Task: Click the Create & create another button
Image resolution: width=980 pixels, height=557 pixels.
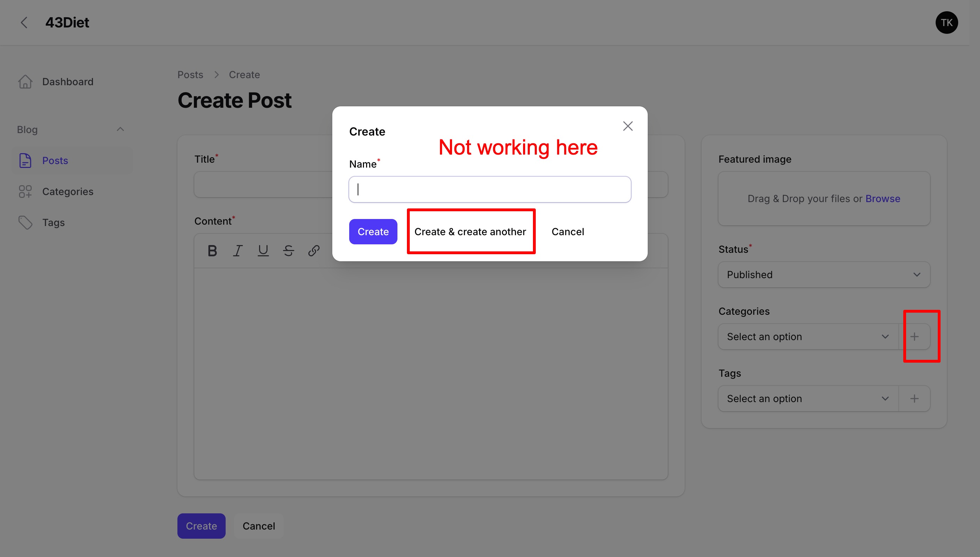Action: pyautogui.click(x=470, y=232)
